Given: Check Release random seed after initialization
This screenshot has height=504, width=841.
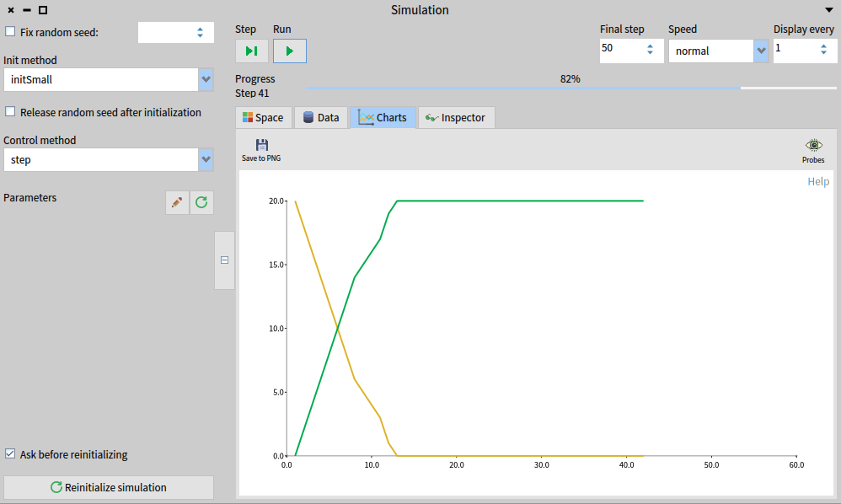Looking at the screenshot, I should [10, 112].
